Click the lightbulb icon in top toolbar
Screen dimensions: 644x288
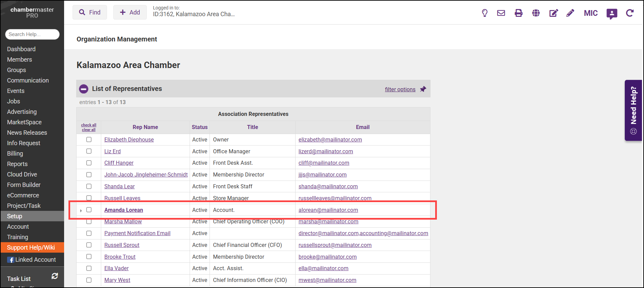(484, 13)
